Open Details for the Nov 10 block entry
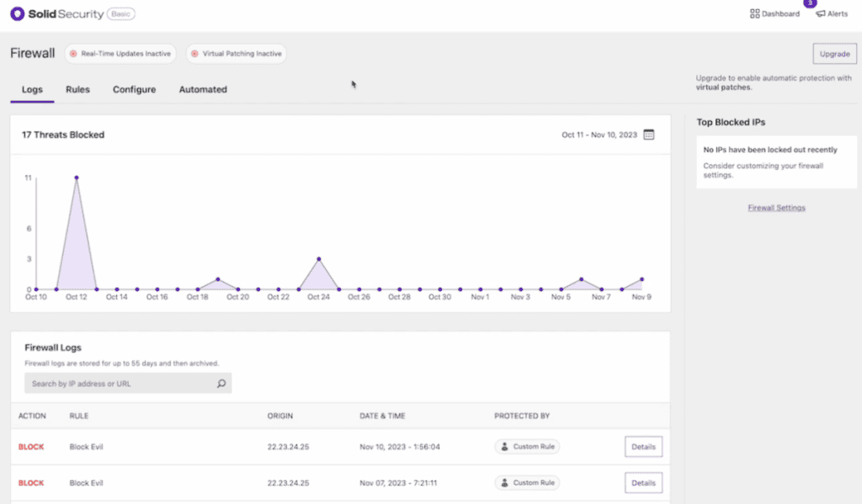The width and height of the screenshot is (862, 504). click(643, 447)
